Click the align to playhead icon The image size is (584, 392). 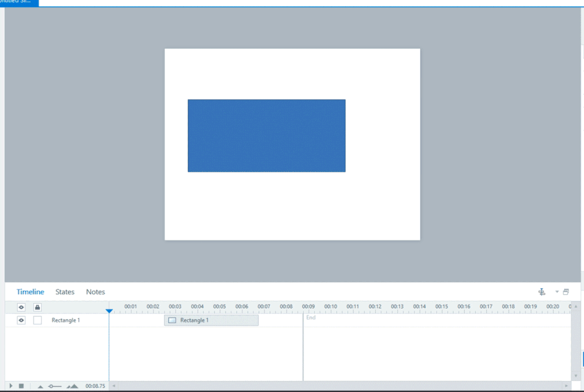click(x=542, y=292)
